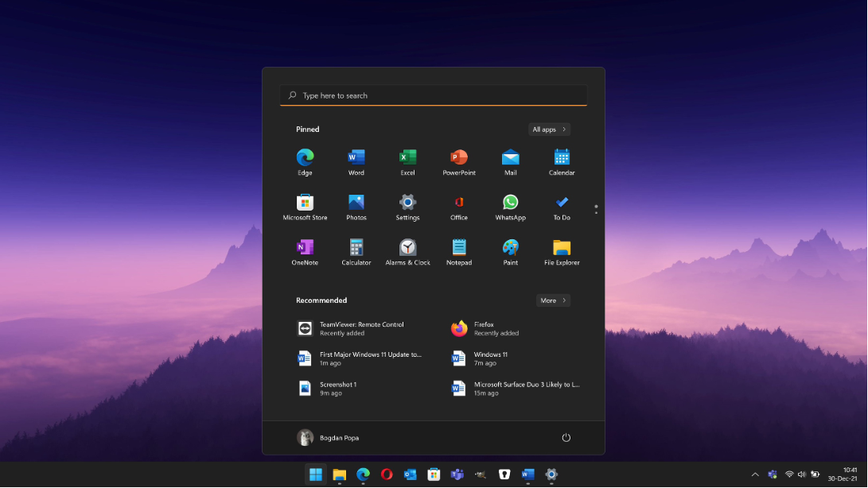Screen dimensions: 868x488
Task: Open TeamViewer: Remote Control recommendation
Action: pos(361,328)
